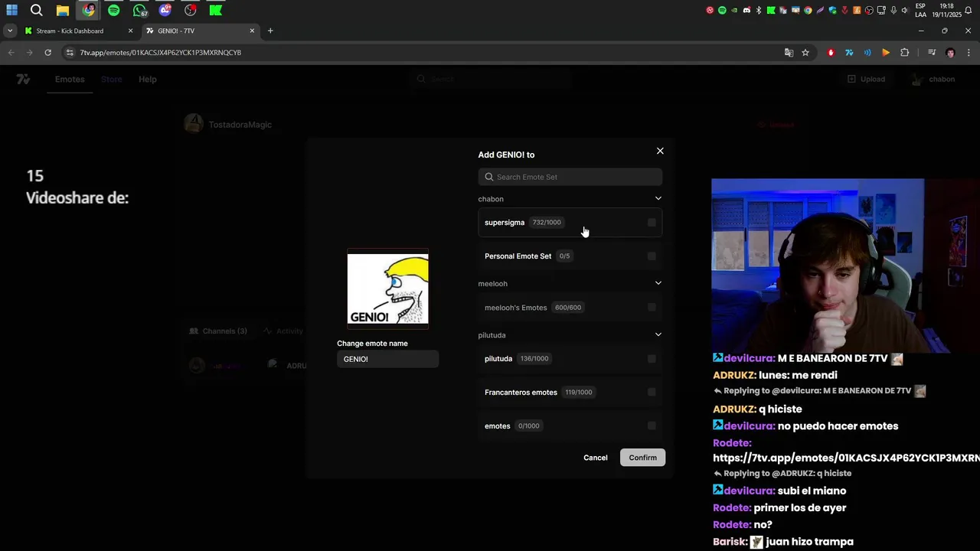The image size is (980, 551).
Task: Open the 19:18 clock and calendar
Action: [x=946, y=10]
